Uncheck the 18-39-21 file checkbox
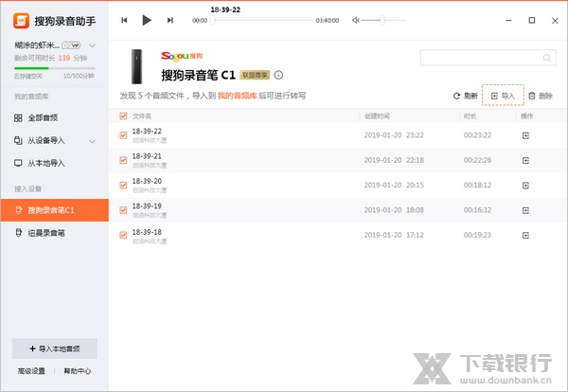Viewport: 568px width, 392px height. tap(123, 161)
